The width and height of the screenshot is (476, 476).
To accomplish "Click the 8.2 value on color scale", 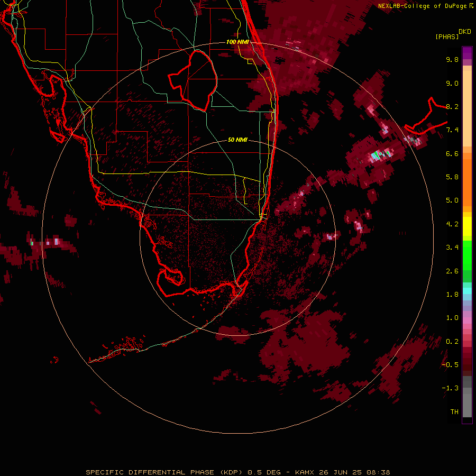I will (x=452, y=106).
